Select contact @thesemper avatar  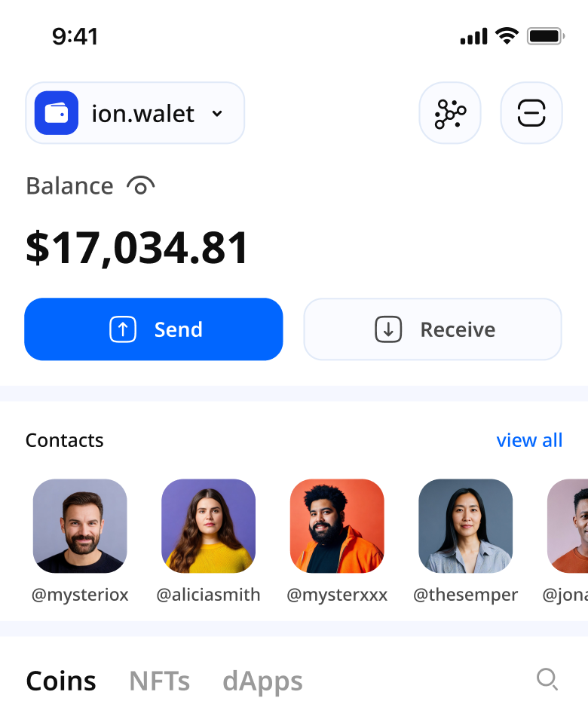(x=465, y=526)
